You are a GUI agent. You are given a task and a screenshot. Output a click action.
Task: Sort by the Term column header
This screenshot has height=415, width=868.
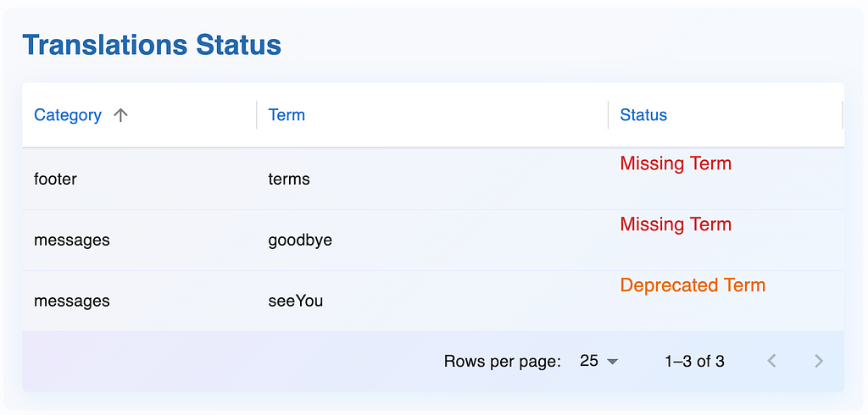click(287, 115)
